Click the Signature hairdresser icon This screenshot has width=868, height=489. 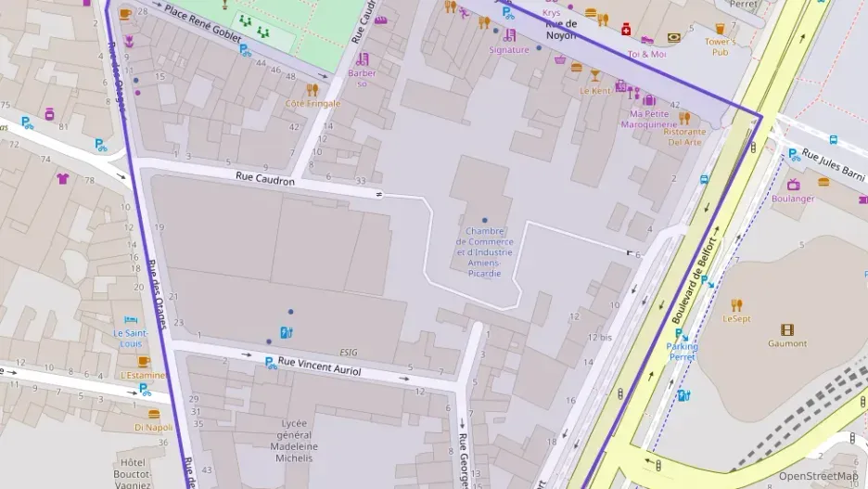click(x=508, y=35)
